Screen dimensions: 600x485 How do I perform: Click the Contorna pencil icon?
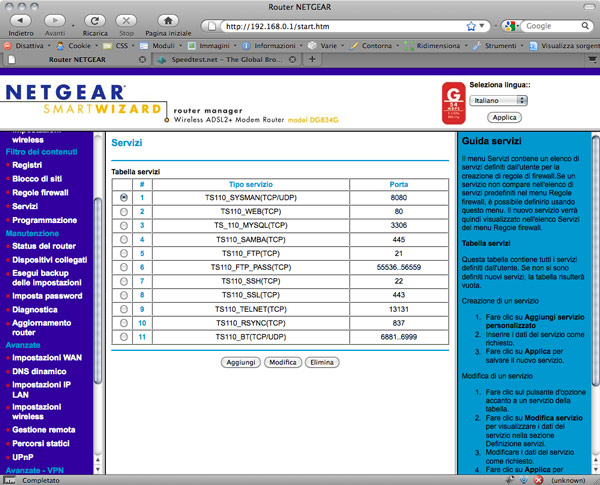[354, 46]
